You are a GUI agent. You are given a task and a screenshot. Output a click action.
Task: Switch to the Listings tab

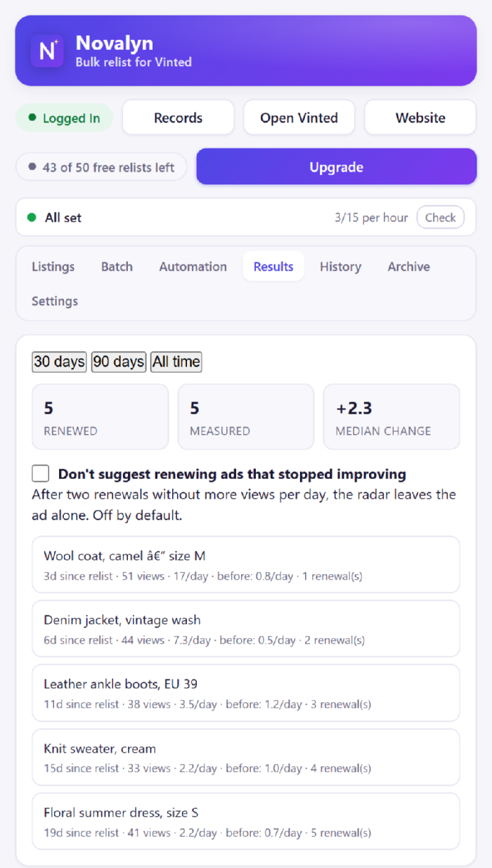53,267
